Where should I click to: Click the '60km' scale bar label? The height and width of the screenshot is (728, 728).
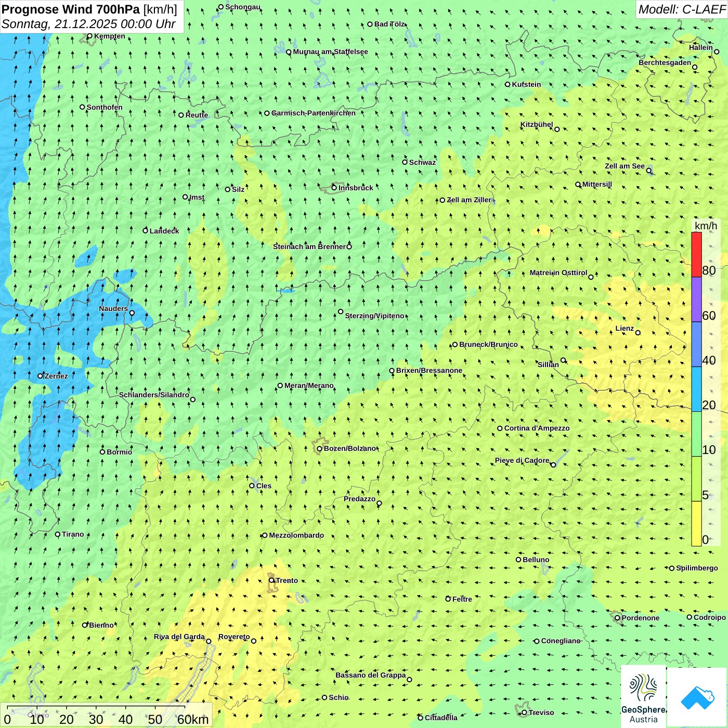coord(193,720)
